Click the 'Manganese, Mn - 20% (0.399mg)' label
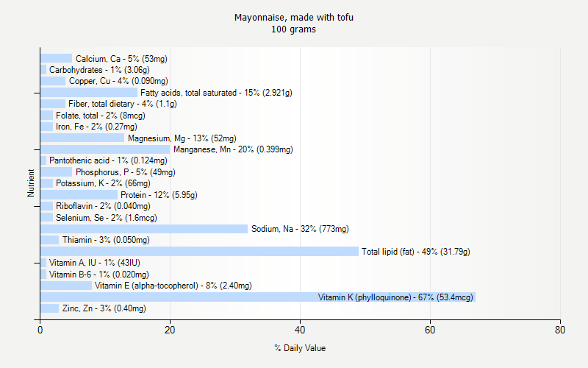This screenshot has width=588, height=368. [233, 149]
